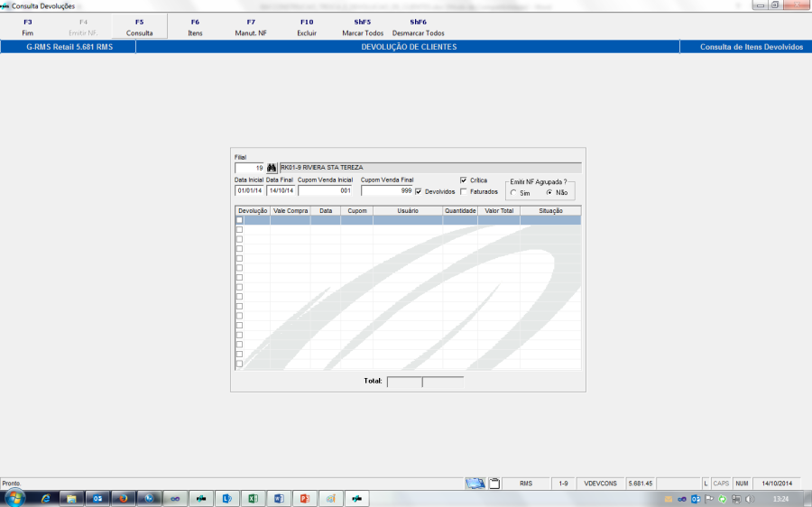Screen dimensions: 812x507
Task: Click the Pronto. status message
Action: 12,484
